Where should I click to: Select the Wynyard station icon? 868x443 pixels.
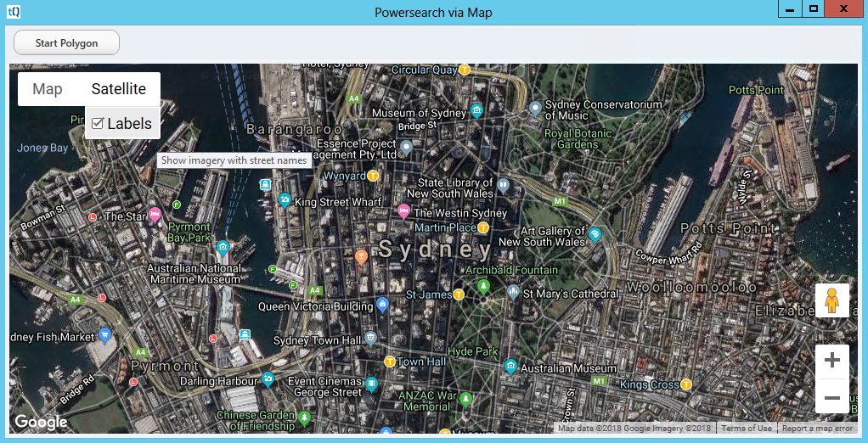(373, 176)
